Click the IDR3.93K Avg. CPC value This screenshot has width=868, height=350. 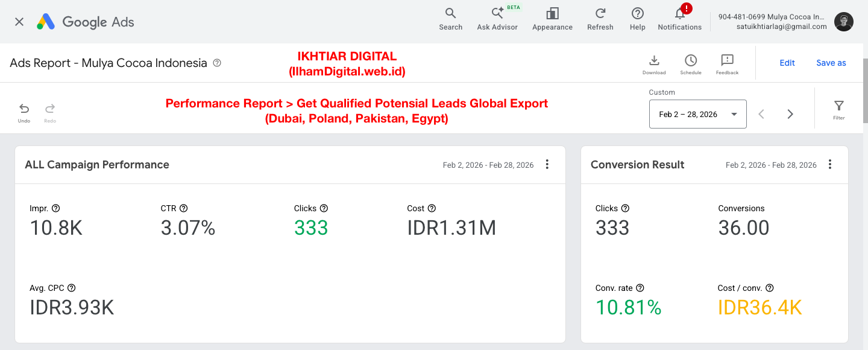(x=72, y=308)
